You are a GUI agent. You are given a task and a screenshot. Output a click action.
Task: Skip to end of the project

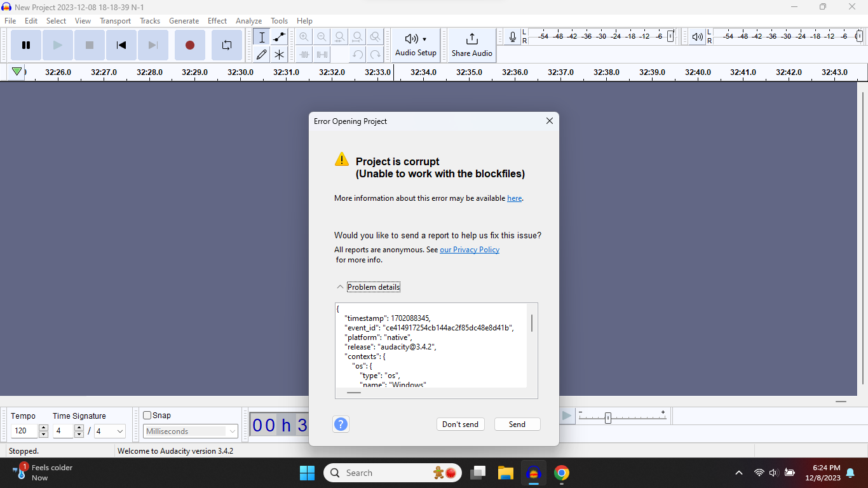[x=153, y=45]
